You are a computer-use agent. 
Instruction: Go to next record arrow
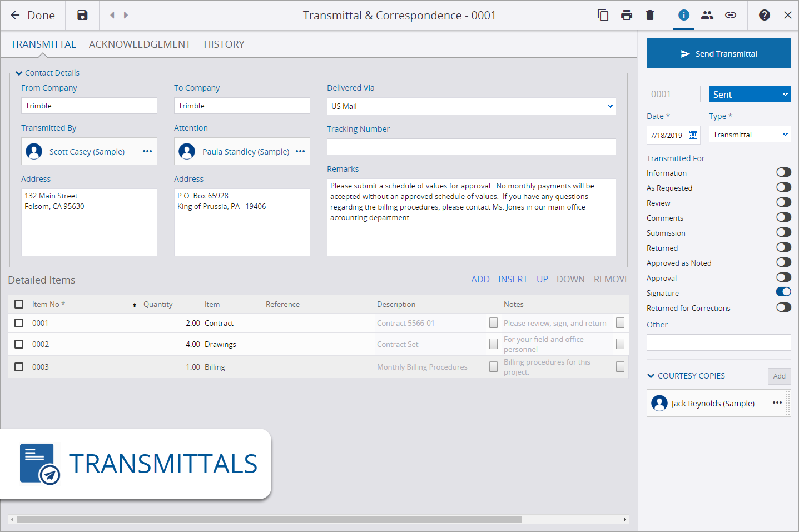click(126, 15)
